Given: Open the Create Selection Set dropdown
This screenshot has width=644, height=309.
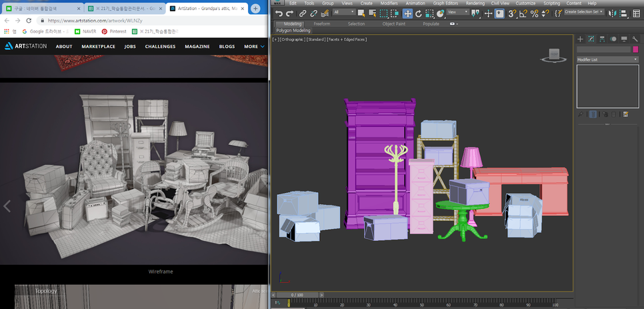Looking at the screenshot, I should [x=584, y=12].
